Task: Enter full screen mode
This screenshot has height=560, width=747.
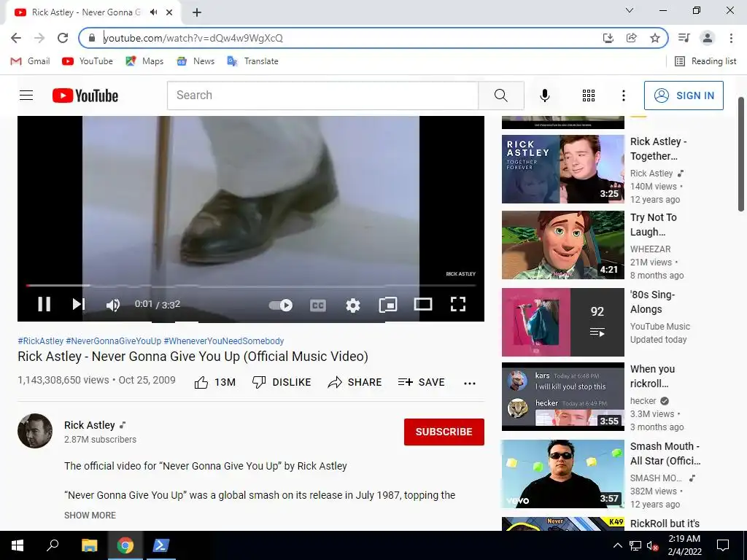Action: [458, 304]
